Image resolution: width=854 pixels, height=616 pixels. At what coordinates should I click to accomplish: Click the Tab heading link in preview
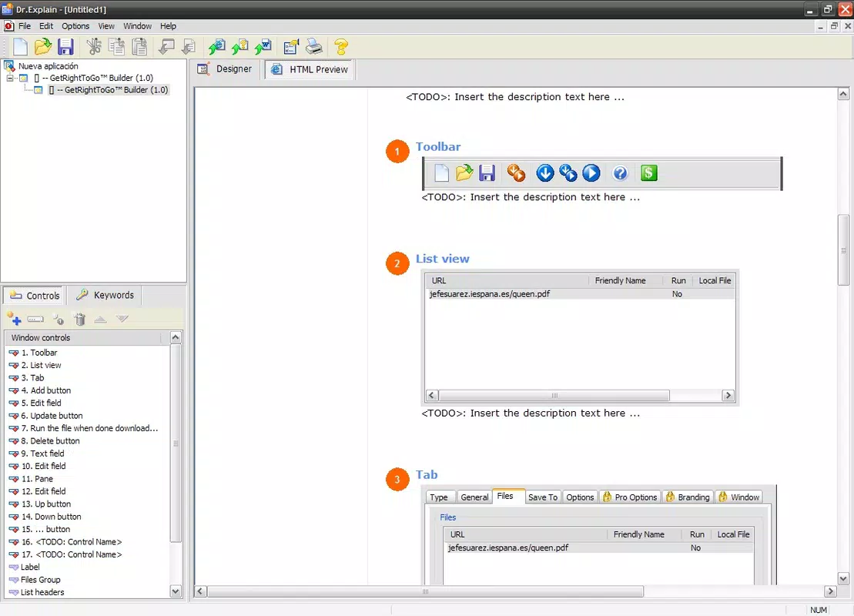click(x=427, y=474)
